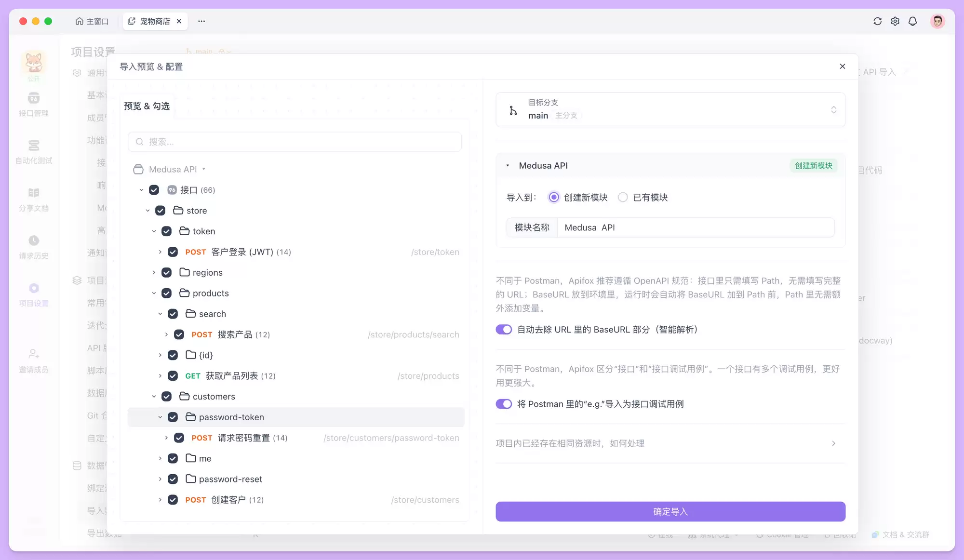Click the {id} folder icon
The height and width of the screenshot is (560, 964).
(190, 355)
